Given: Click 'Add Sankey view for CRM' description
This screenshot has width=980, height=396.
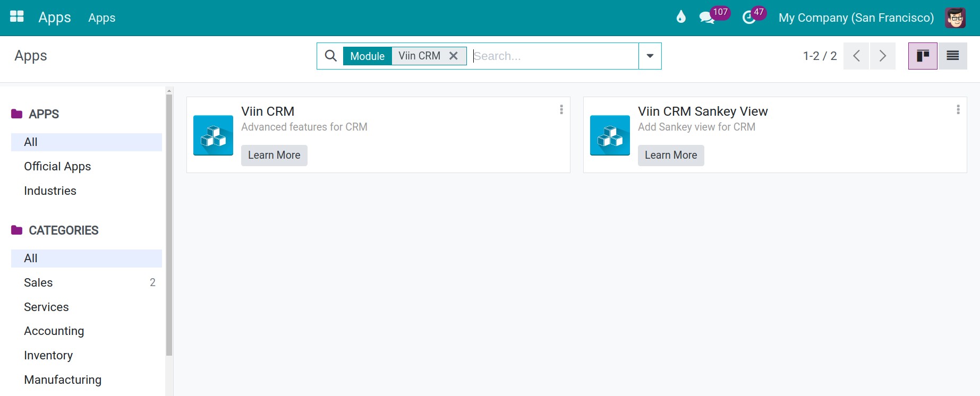Looking at the screenshot, I should click(696, 127).
